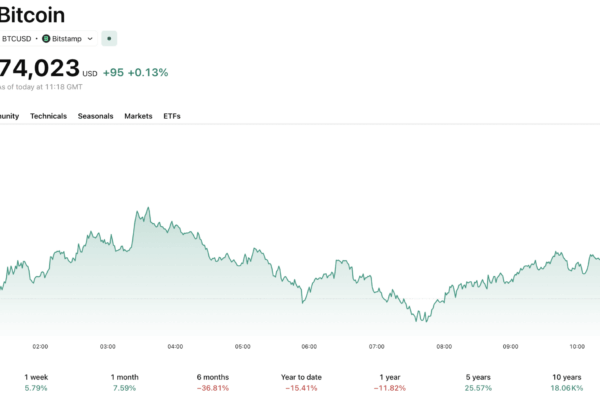600x400 pixels.
Task: Go to the Markets tab
Action: pos(138,116)
